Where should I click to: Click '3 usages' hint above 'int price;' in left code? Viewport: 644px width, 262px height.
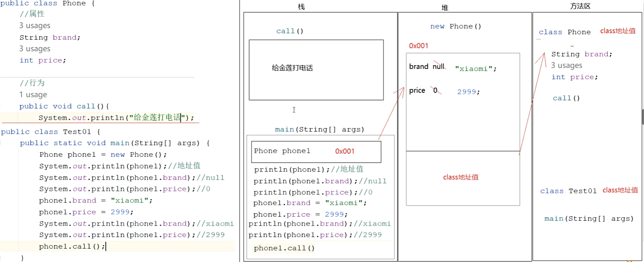(35, 49)
